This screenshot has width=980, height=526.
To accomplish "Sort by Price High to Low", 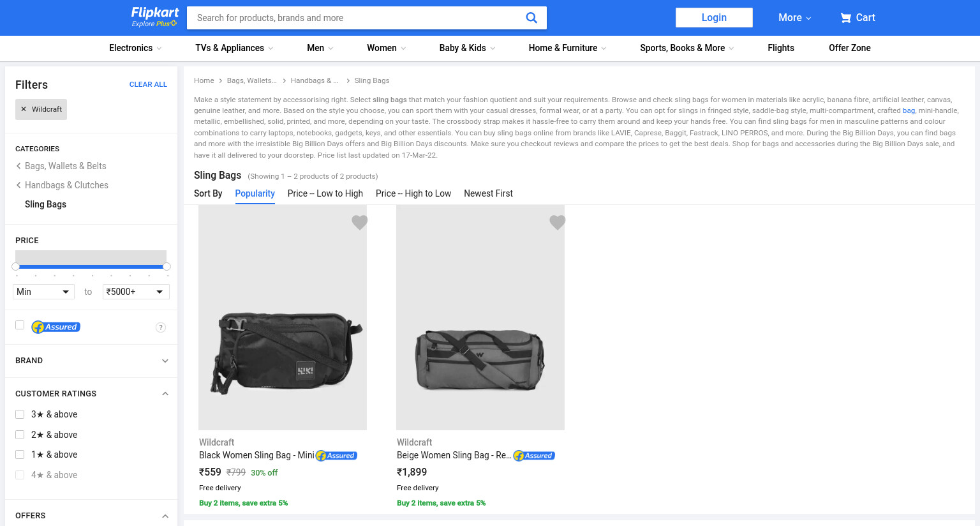I will [x=413, y=193].
